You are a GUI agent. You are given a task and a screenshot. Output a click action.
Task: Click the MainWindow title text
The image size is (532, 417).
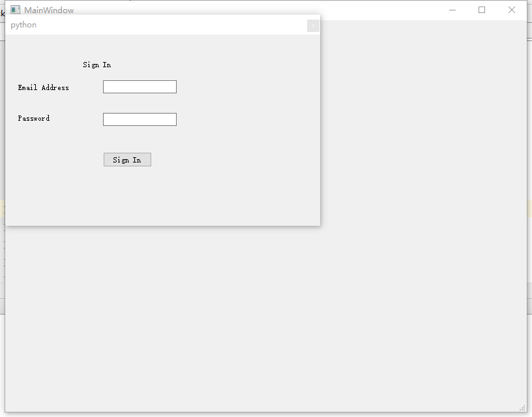[x=49, y=10]
